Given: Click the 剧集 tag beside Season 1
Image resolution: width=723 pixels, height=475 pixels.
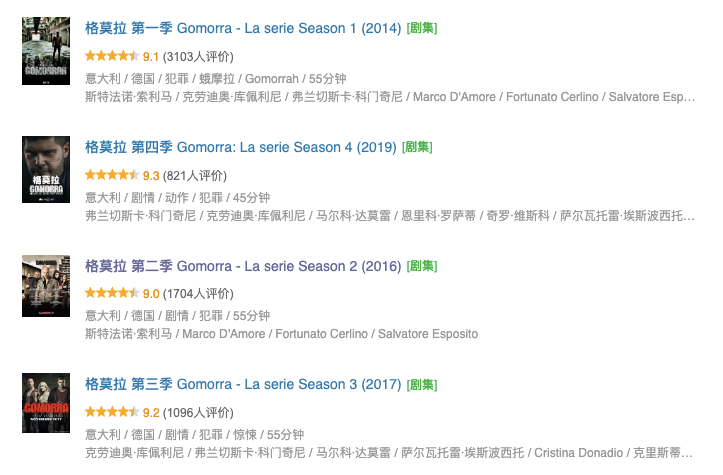Looking at the screenshot, I should tap(422, 29).
